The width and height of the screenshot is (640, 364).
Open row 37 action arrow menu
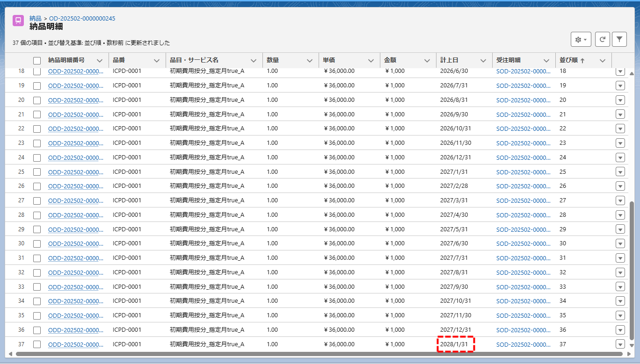click(x=620, y=344)
